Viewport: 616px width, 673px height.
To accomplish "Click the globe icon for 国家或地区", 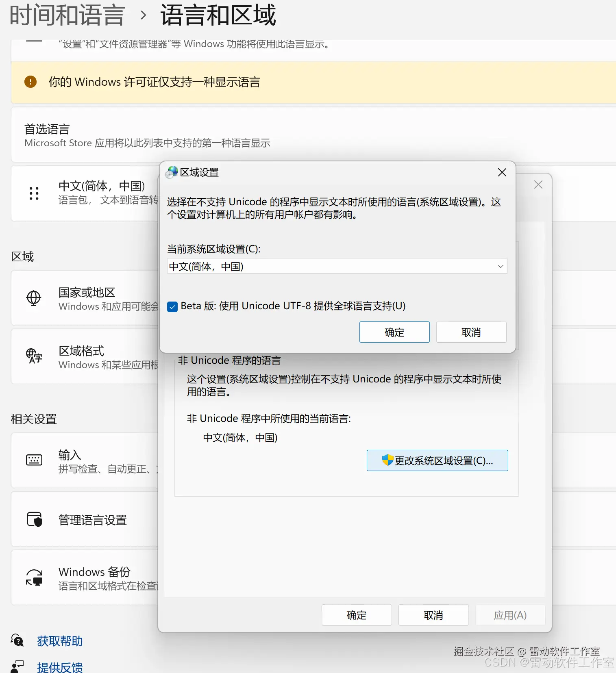I will click(x=34, y=298).
